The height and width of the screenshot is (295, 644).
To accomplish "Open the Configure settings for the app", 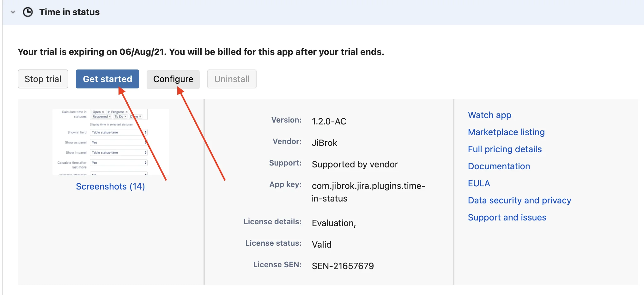I will click(x=173, y=79).
